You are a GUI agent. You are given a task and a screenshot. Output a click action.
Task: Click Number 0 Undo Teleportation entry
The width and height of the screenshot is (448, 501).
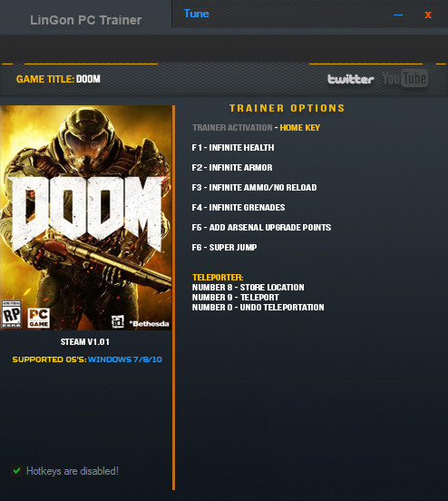[x=258, y=308]
